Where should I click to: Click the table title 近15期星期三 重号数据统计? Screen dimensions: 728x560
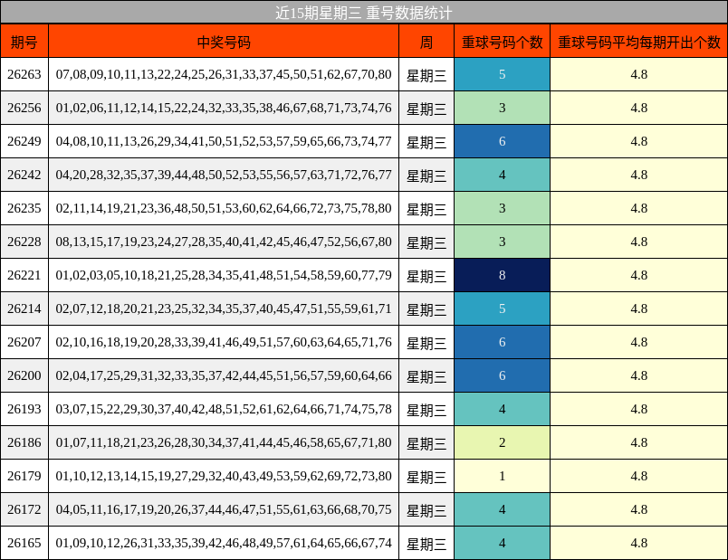[x=363, y=13]
